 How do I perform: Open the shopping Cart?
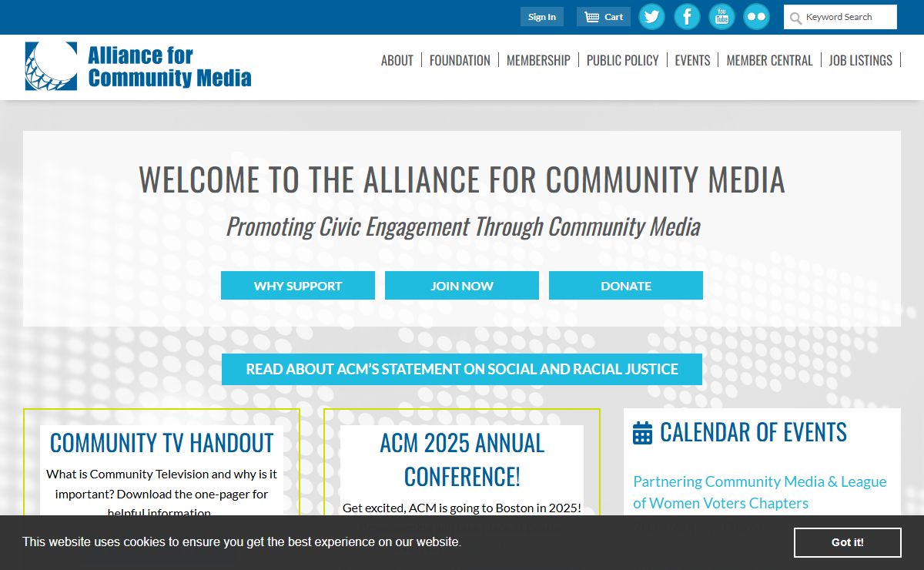click(x=604, y=17)
